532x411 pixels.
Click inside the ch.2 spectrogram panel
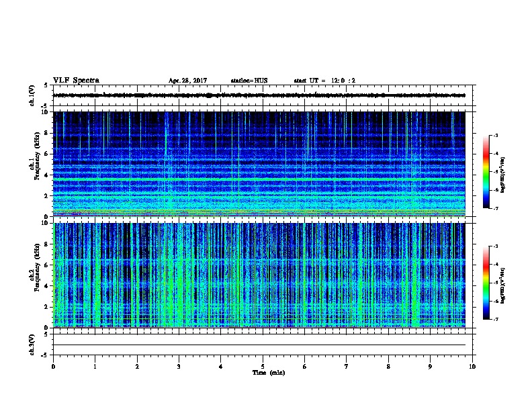pyautogui.click(x=259, y=275)
